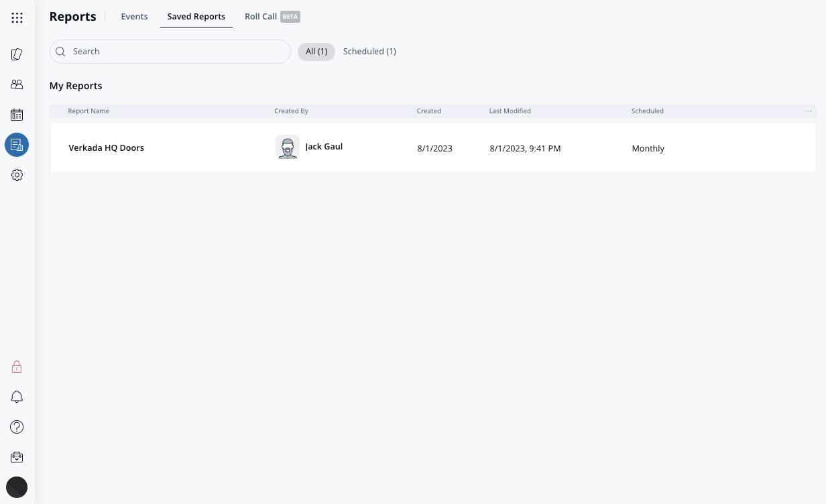
Task: Expand the column options ellipsis menu
Action: click(807, 111)
